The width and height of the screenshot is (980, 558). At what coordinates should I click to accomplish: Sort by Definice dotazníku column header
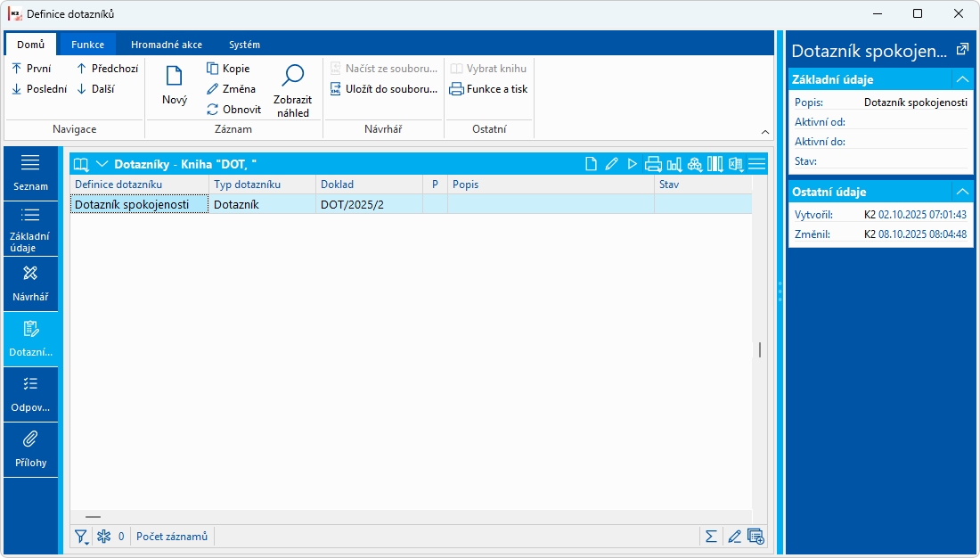pyautogui.click(x=139, y=185)
